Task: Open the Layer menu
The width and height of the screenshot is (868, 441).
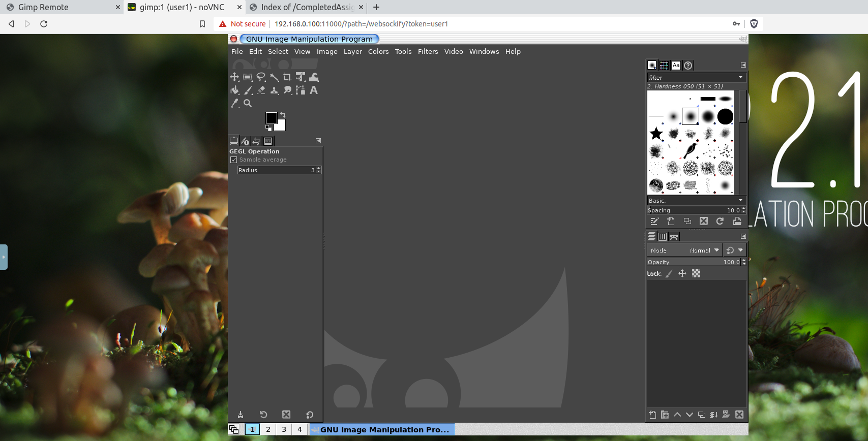Action: click(353, 51)
